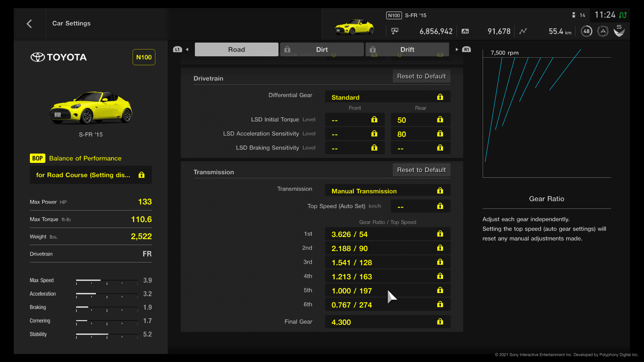Switch to the Road tab
This screenshot has height=362, width=644.
(236, 49)
